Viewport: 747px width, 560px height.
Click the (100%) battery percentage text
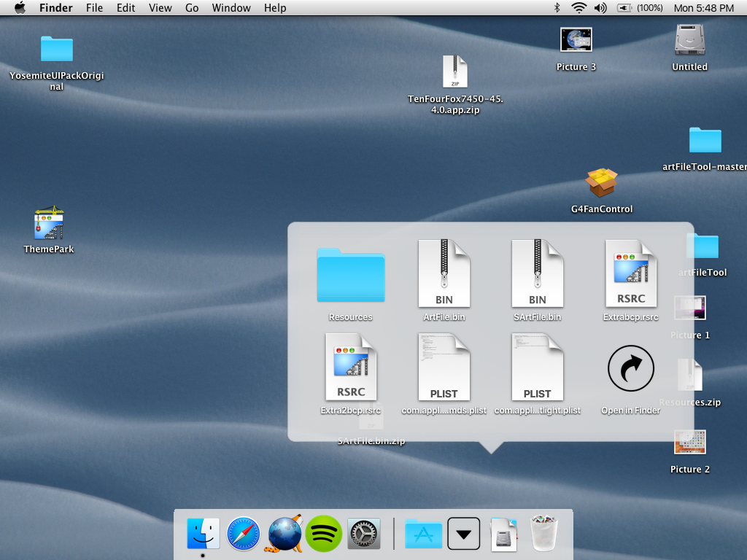coord(650,8)
